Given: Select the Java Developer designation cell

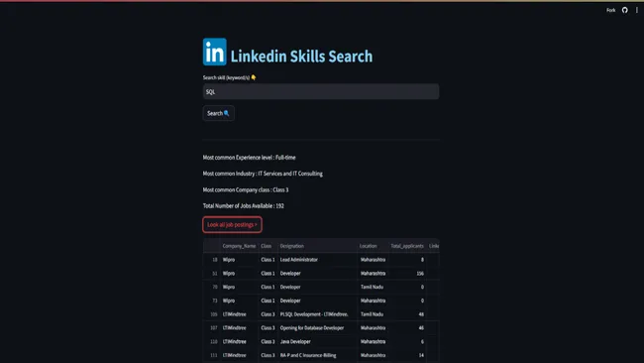Looking at the screenshot, I should click(317, 341).
